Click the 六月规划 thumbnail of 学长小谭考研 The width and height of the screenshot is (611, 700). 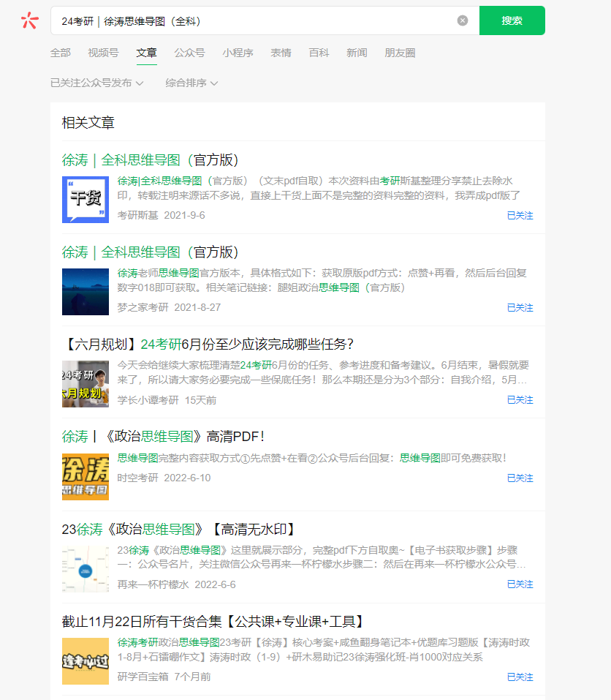(86, 384)
